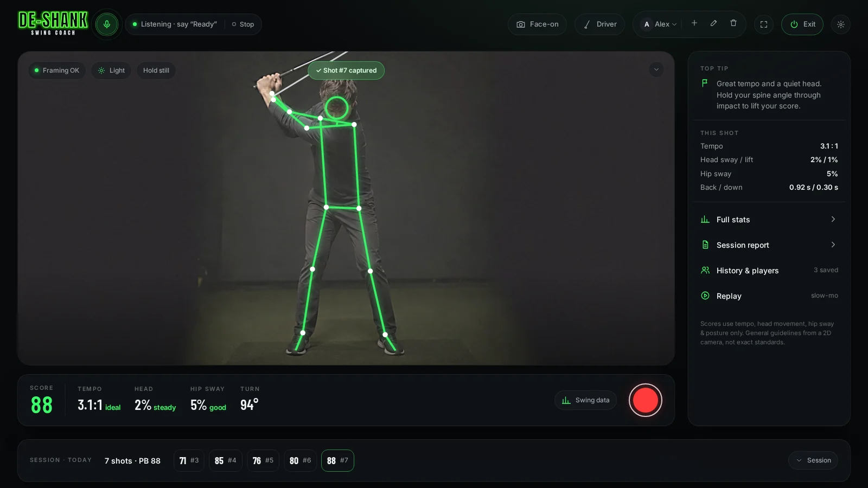Play the slow-mo Replay
The width and height of the screenshot is (868, 488).
769,296
